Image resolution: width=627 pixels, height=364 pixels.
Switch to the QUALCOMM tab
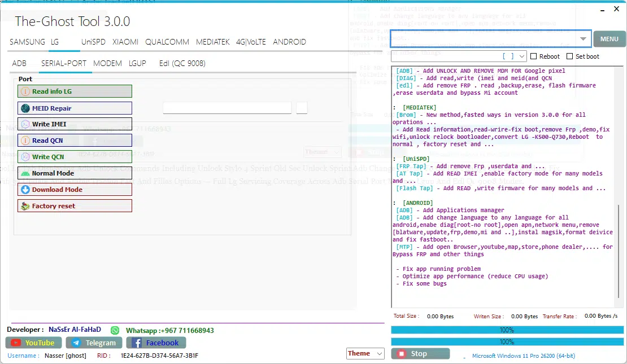point(167,42)
